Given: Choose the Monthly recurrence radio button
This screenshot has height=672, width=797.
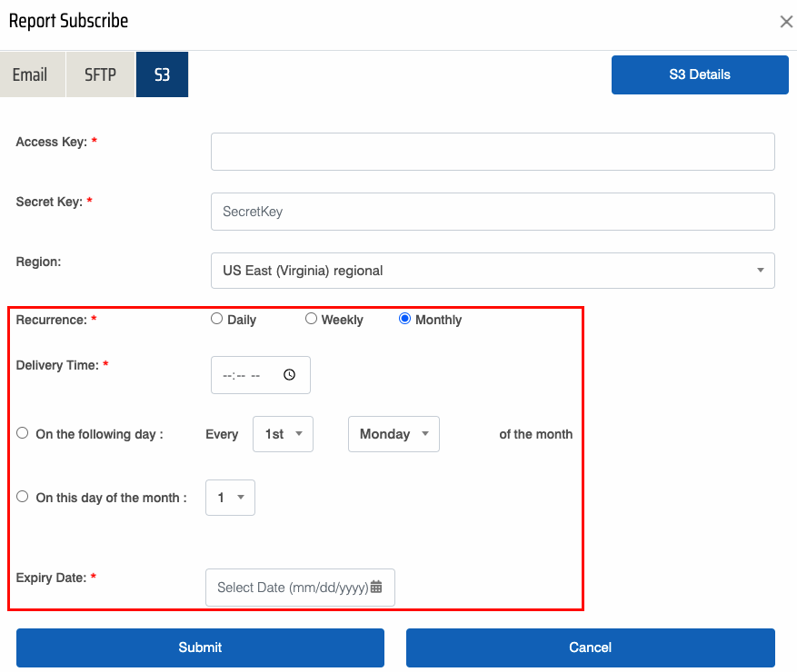Looking at the screenshot, I should [405, 319].
